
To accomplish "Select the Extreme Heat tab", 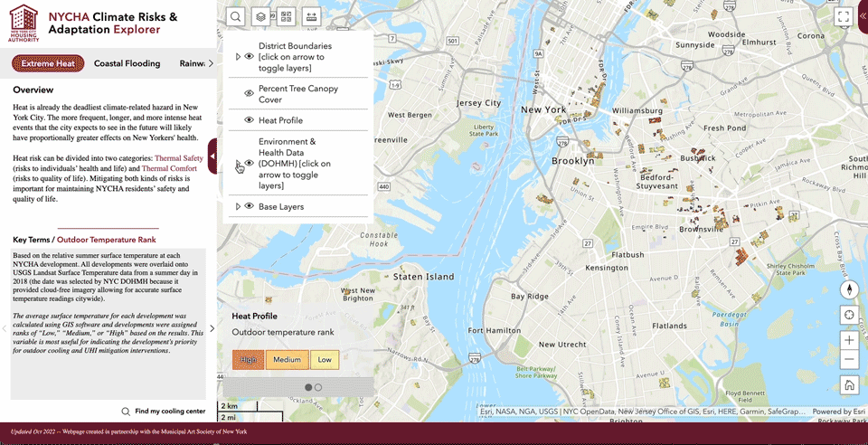I will (48, 63).
